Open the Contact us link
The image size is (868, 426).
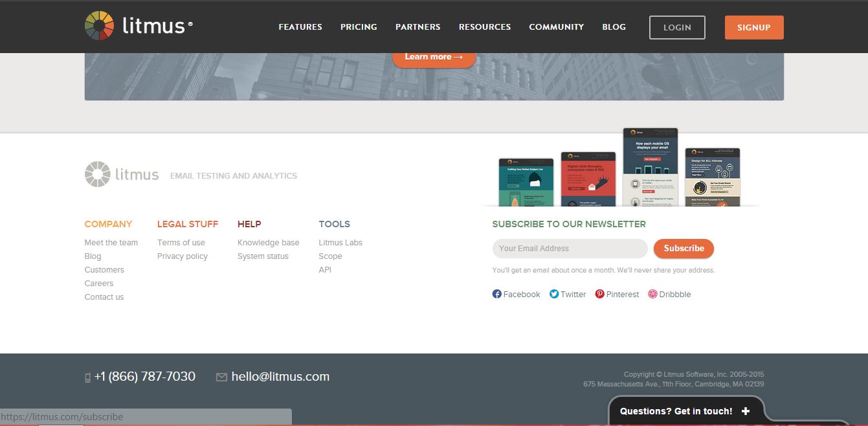tap(104, 297)
